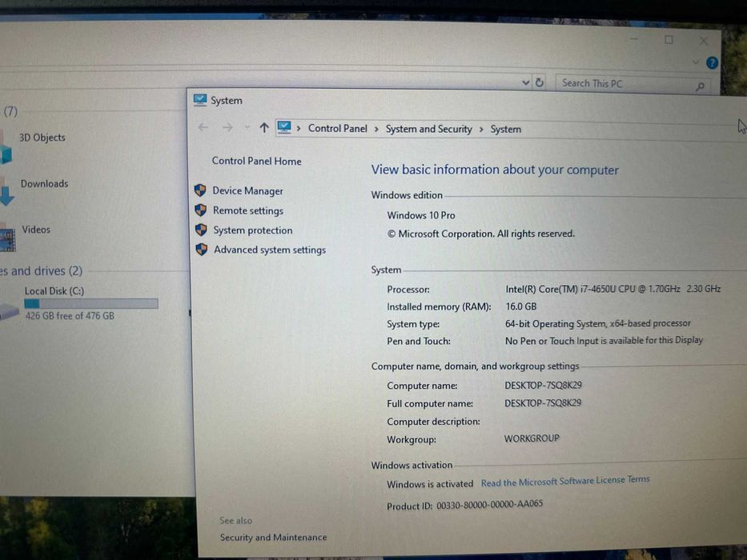The image size is (747, 560).
Task: Click the computer icon in the address bar
Action: [x=284, y=127]
